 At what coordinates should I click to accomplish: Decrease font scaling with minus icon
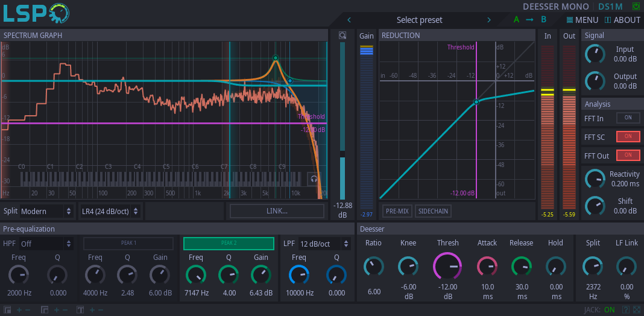click(x=100, y=310)
